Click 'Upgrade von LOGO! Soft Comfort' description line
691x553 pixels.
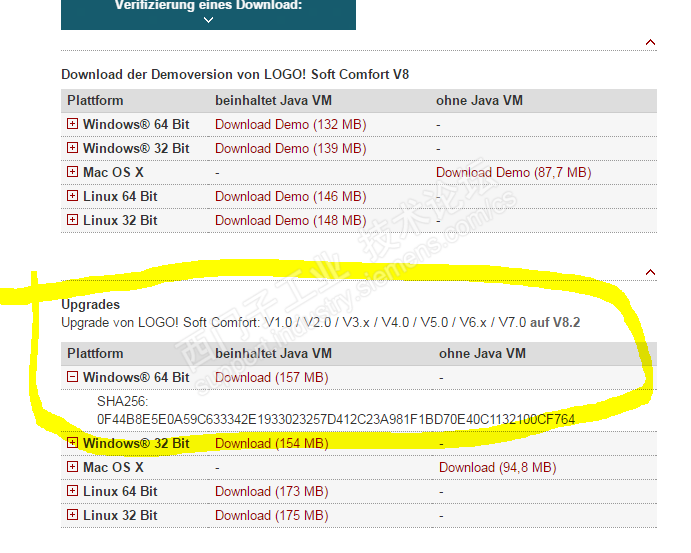[320, 323]
